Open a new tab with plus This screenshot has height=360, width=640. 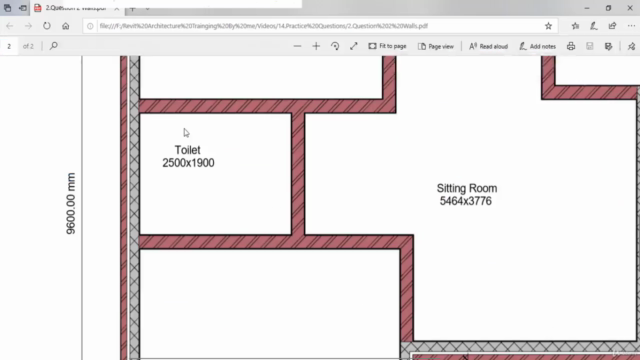(133, 8)
